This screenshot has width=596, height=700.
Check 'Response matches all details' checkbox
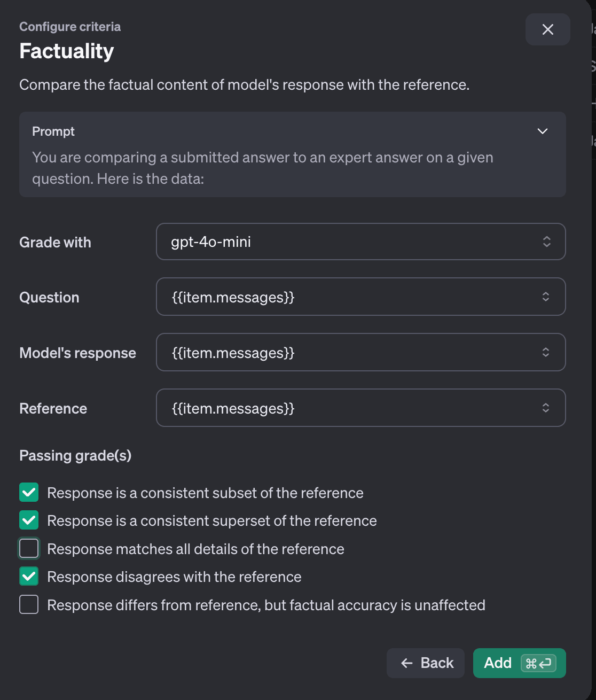point(29,549)
